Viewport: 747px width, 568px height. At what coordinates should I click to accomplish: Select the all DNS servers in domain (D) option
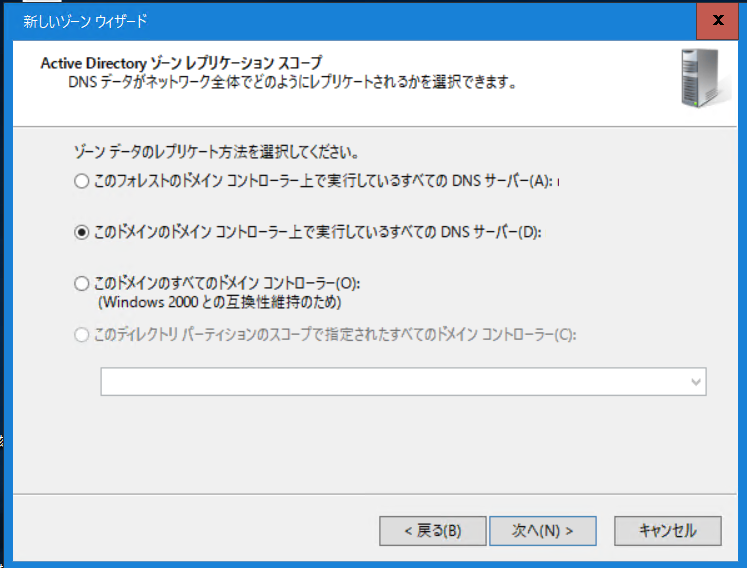click(x=81, y=233)
